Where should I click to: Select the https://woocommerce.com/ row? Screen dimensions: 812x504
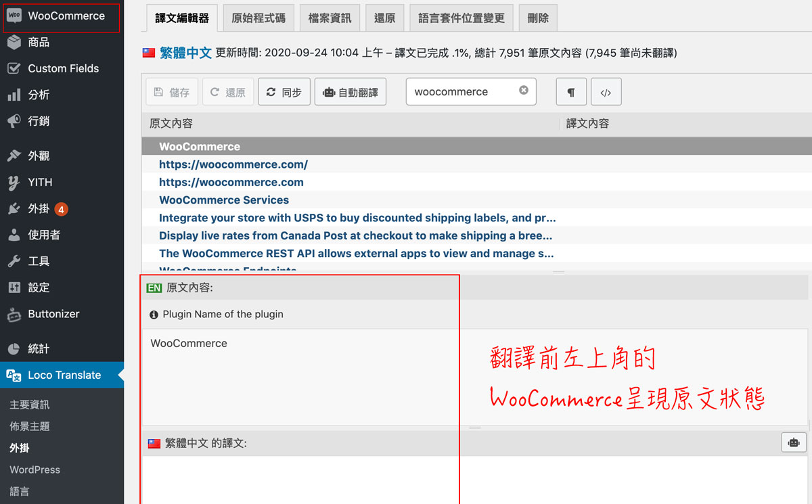pos(476,164)
